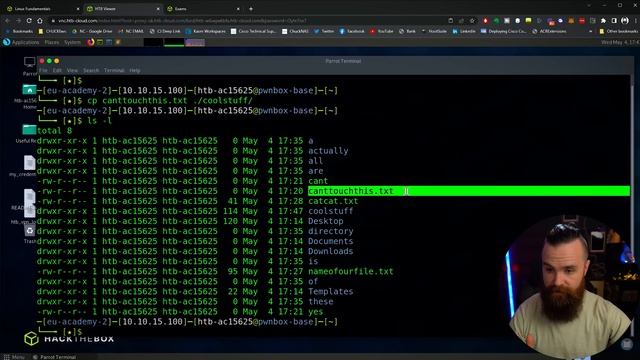
Task: Open the Places menu in the Parrot panel
Action: pyautogui.click(x=52, y=42)
